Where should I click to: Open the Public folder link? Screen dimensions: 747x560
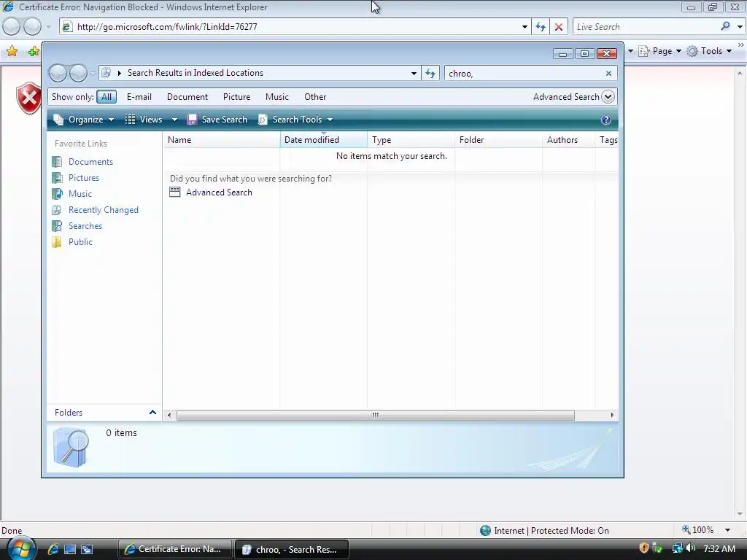click(80, 242)
